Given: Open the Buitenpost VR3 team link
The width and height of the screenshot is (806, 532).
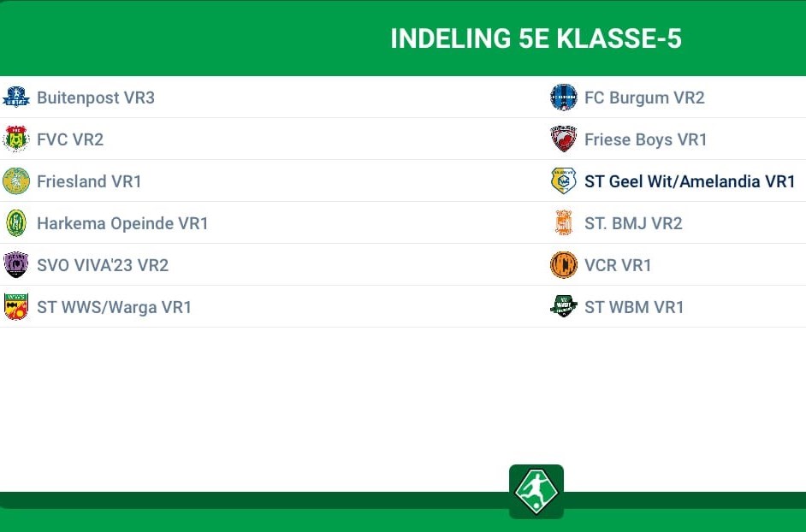Looking at the screenshot, I should (x=96, y=98).
